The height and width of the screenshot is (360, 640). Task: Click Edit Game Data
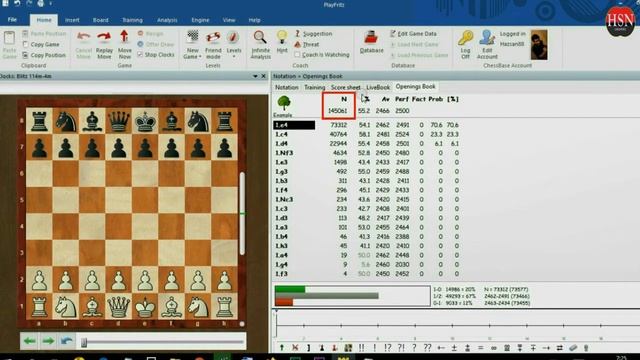pos(413,34)
